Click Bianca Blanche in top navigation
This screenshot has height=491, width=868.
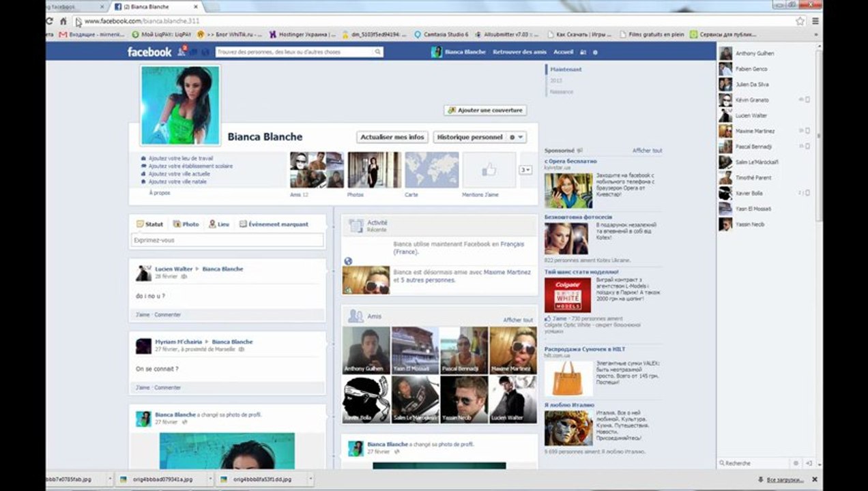click(x=459, y=52)
